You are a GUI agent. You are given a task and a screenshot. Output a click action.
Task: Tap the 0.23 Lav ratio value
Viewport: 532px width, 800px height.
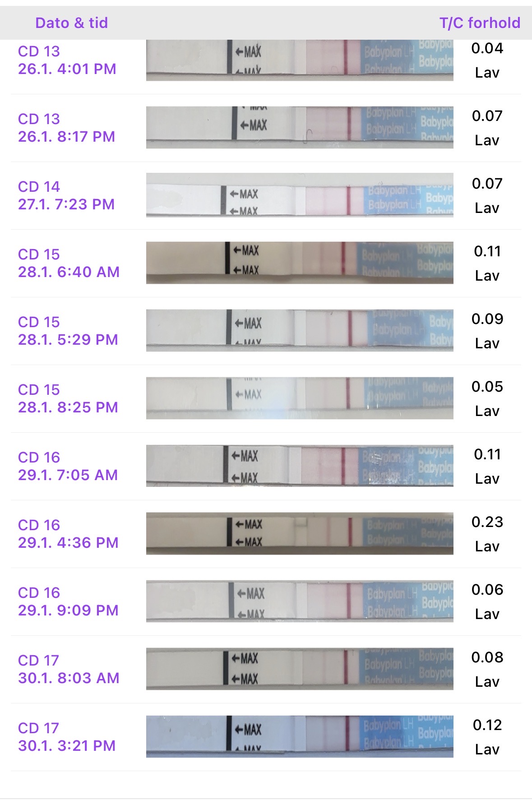click(x=487, y=534)
